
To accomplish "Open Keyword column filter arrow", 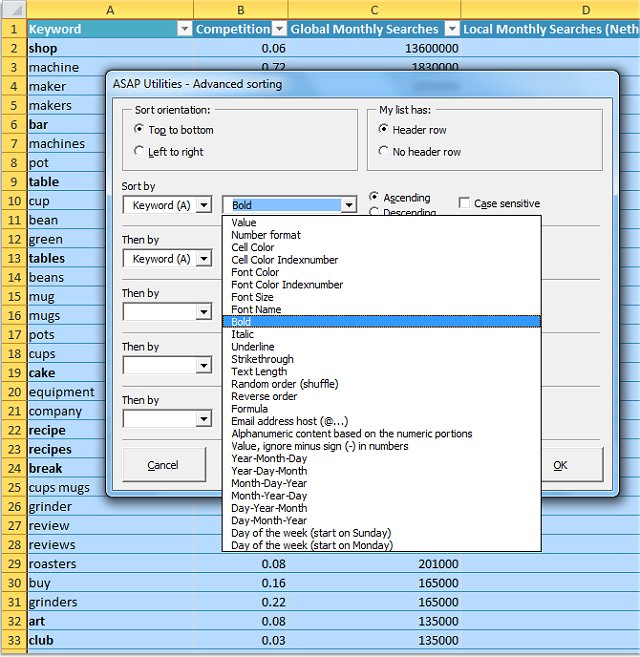I will click(184, 29).
